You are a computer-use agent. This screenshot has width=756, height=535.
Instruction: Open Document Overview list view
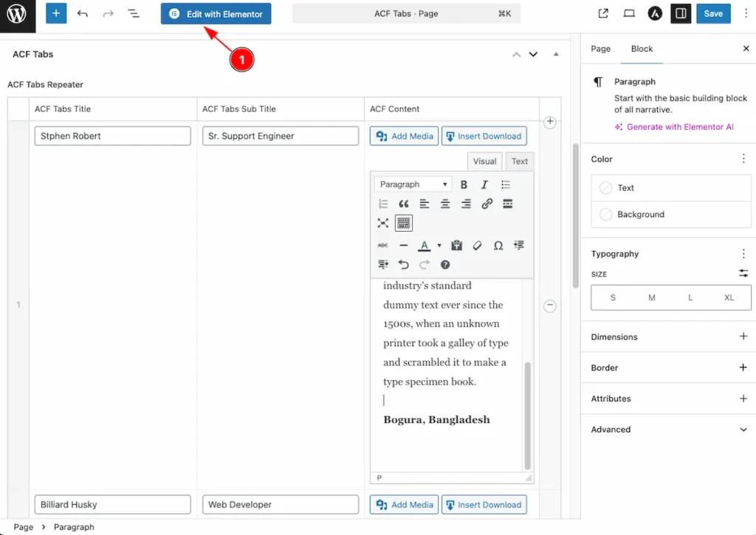pyautogui.click(x=133, y=13)
